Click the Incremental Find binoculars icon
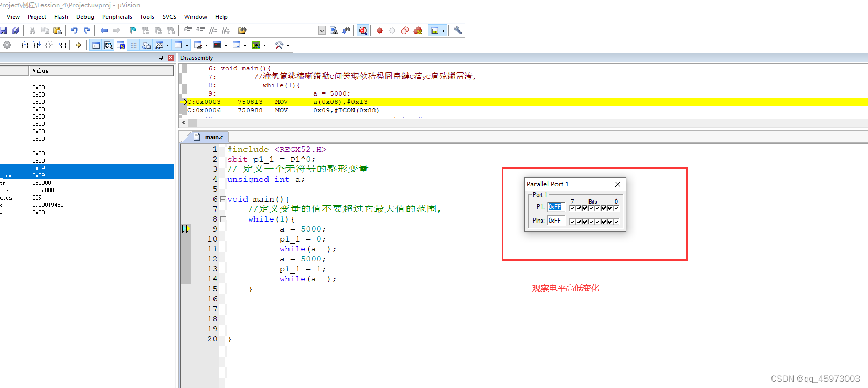Image resolution: width=868 pixels, height=388 pixels. pos(346,30)
